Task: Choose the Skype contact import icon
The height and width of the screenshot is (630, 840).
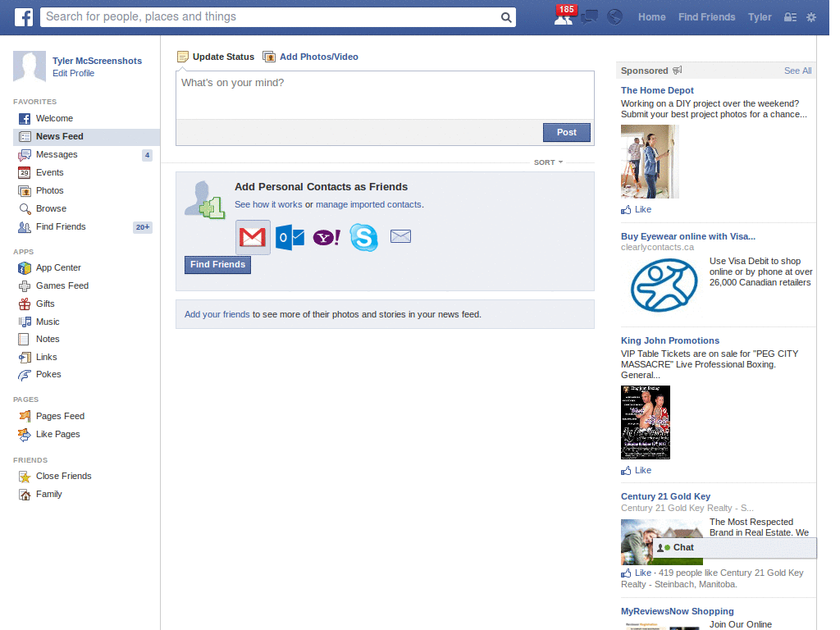Action: click(363, 237)
